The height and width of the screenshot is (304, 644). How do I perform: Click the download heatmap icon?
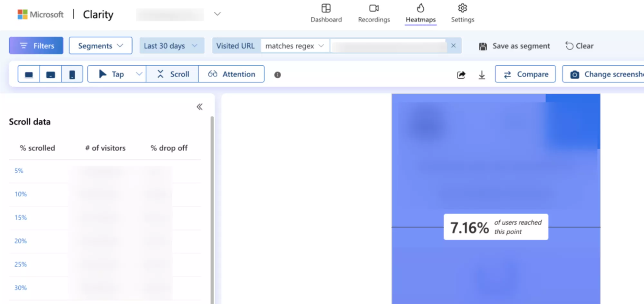482,75
